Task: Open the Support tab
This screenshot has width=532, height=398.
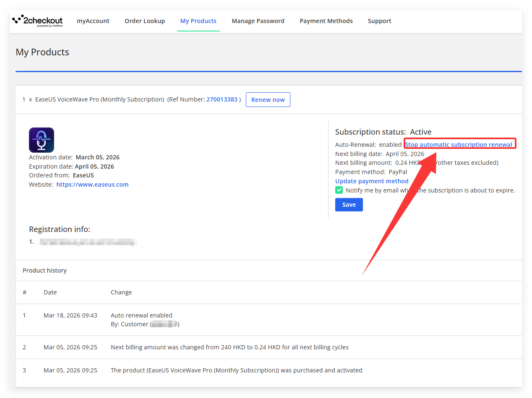Action: pyautogui.click(x=379, y=21)
